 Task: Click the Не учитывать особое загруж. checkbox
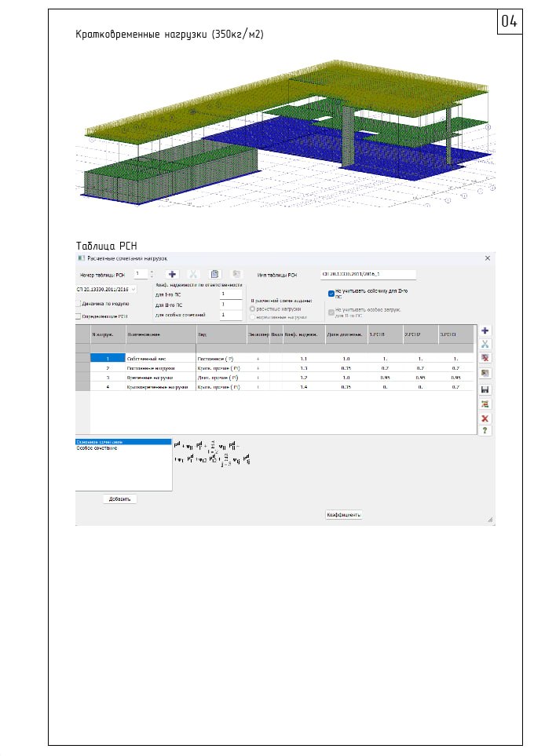[331, 312]
